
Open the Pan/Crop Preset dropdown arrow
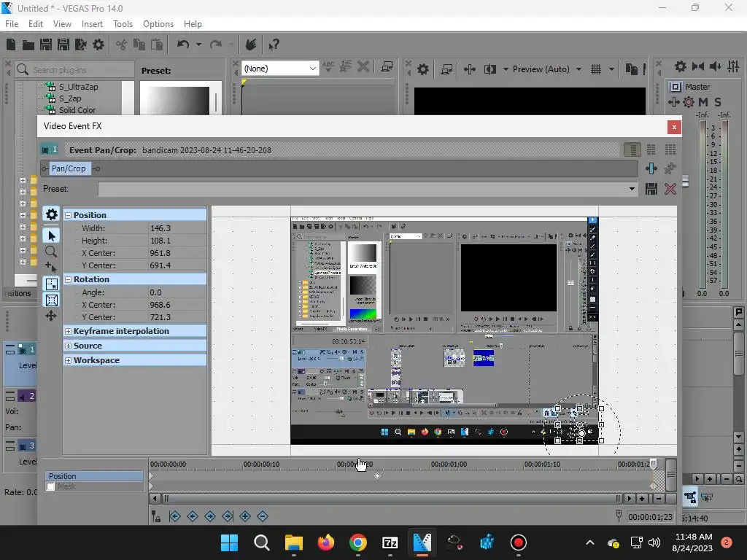pos(632,189)
